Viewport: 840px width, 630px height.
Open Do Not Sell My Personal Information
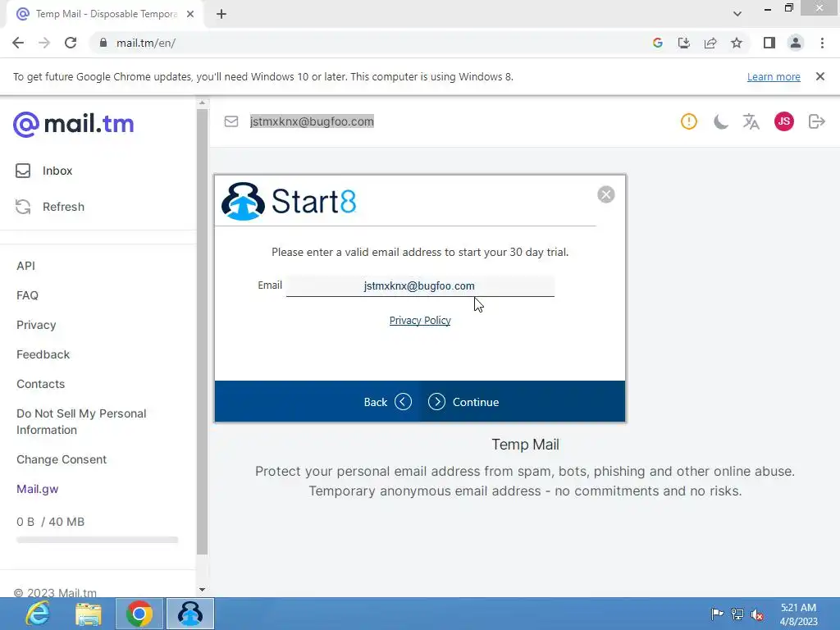(81, 422)
